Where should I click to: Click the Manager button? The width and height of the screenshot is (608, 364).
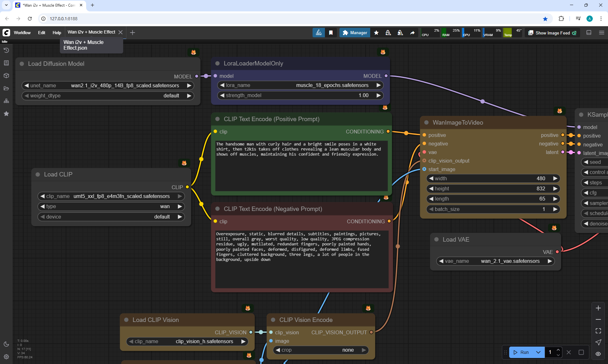(355, 33)
